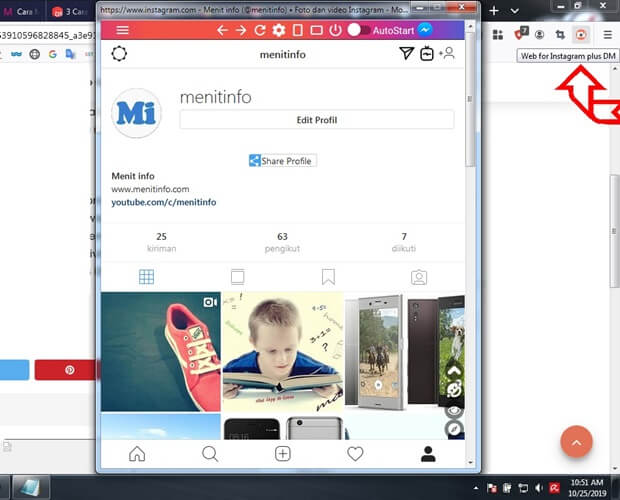Viewport: 620px width, 500px height.
Task: Open the red sneaker video post
Action: 161,351
